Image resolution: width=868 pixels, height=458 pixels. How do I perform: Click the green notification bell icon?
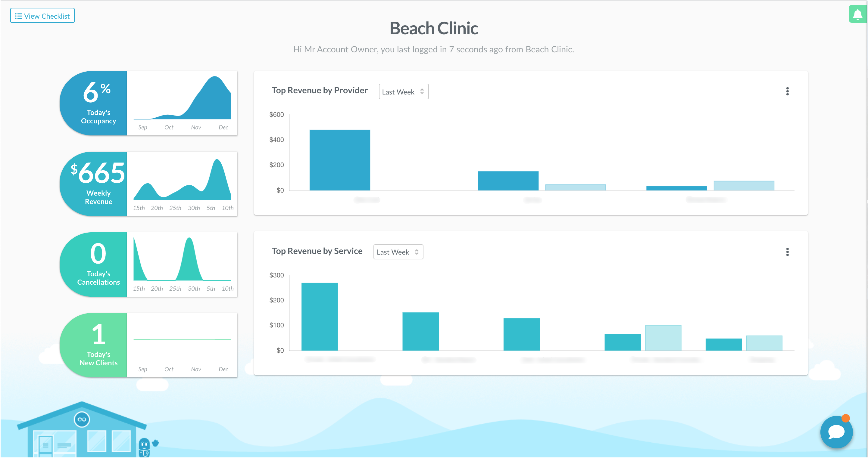coord(857,14)
